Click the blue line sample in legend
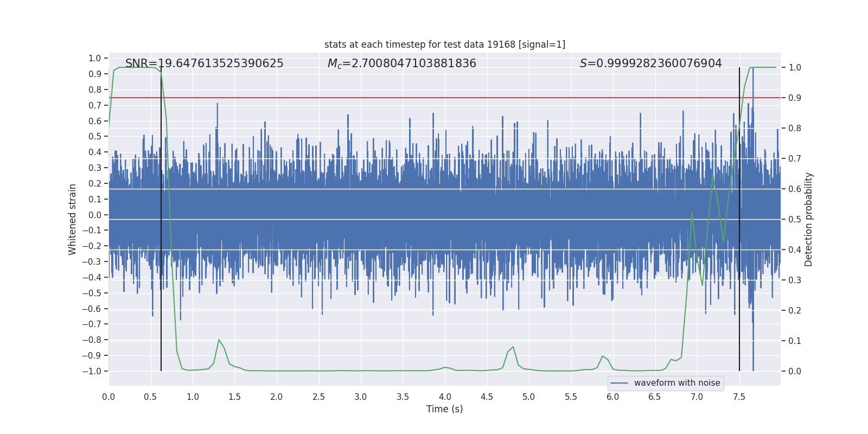Image resolution: width=868 pixels, height=434 pixels. (x=619, y=383)
